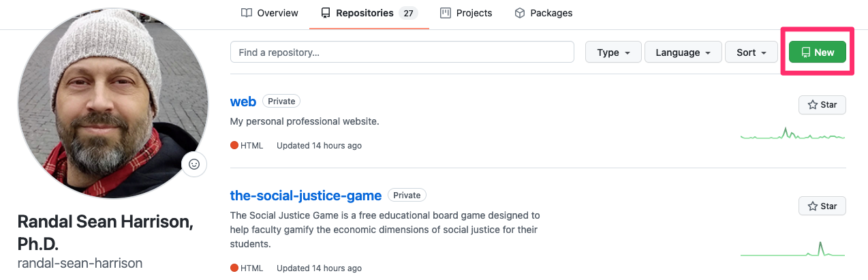Expand the Language filter dropdown
Image resolution: width=868 pixels, height=280 pixels.
[683, 52]
